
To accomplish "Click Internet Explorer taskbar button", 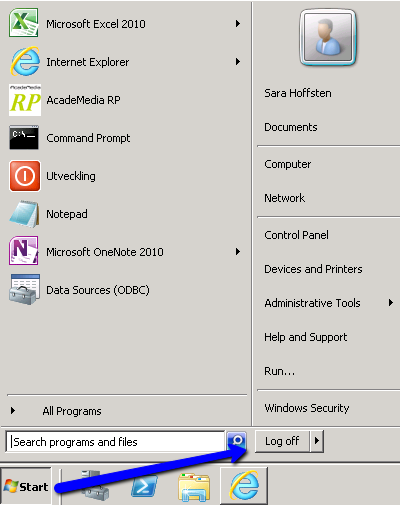I will [x=244, y=486].
